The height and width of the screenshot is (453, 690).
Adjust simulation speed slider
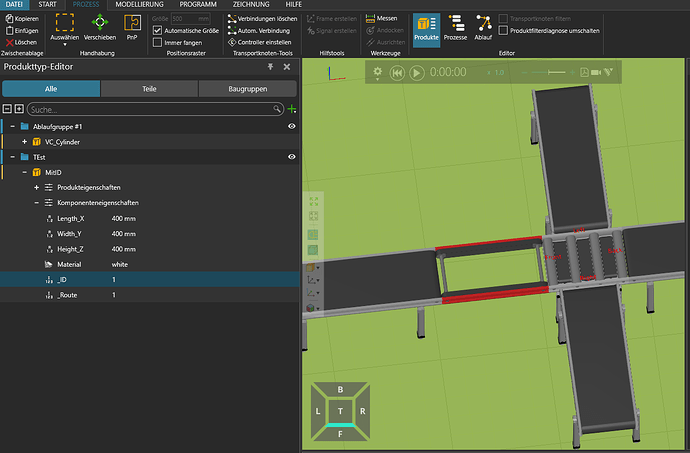[x=548, y=72]
